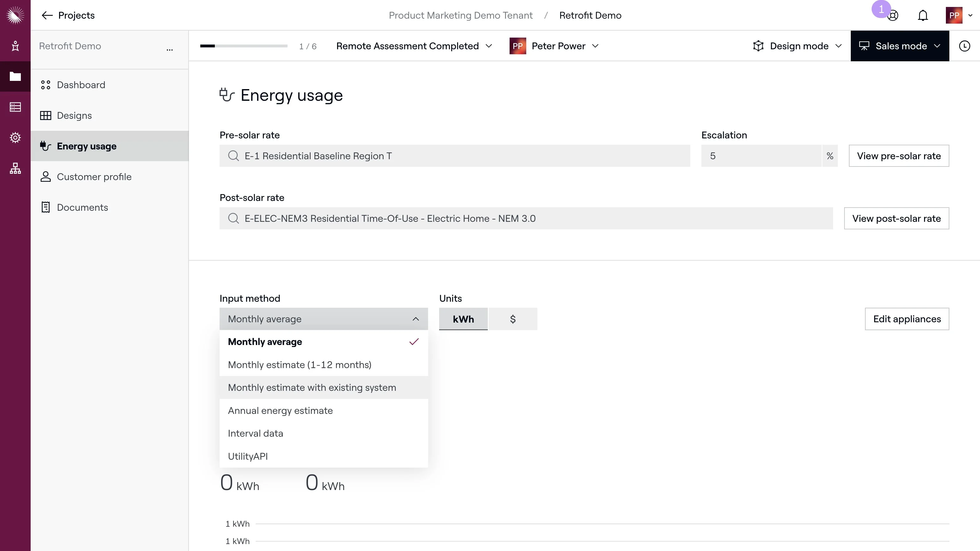This screenshot has height=551, width=980.
Task: Select Monthly estimate with existing system option
Action: (312, 387)
